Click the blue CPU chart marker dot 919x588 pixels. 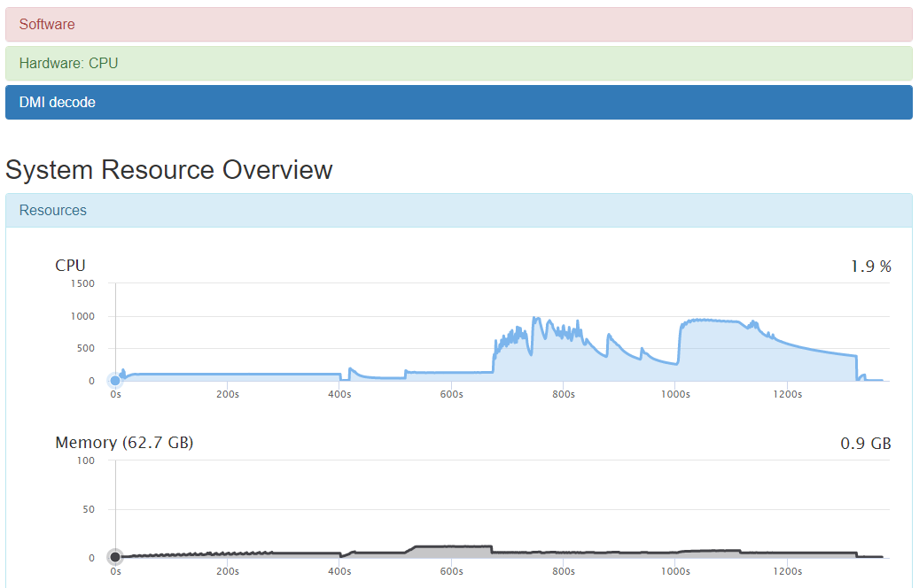click(x=115, y=381)
